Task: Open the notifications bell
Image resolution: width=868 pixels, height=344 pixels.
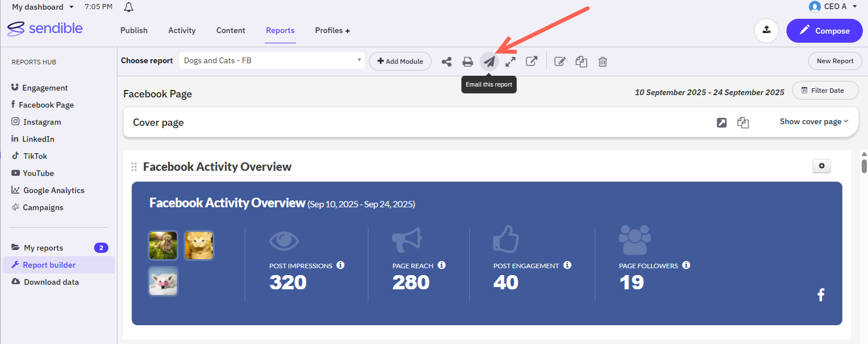Action: point(129,7)
